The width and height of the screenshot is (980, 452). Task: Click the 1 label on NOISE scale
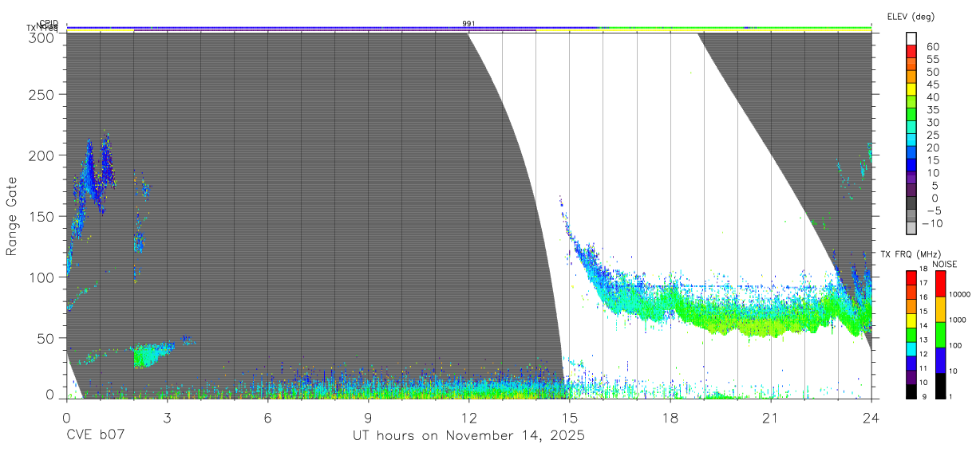click(x=952, y=396)
